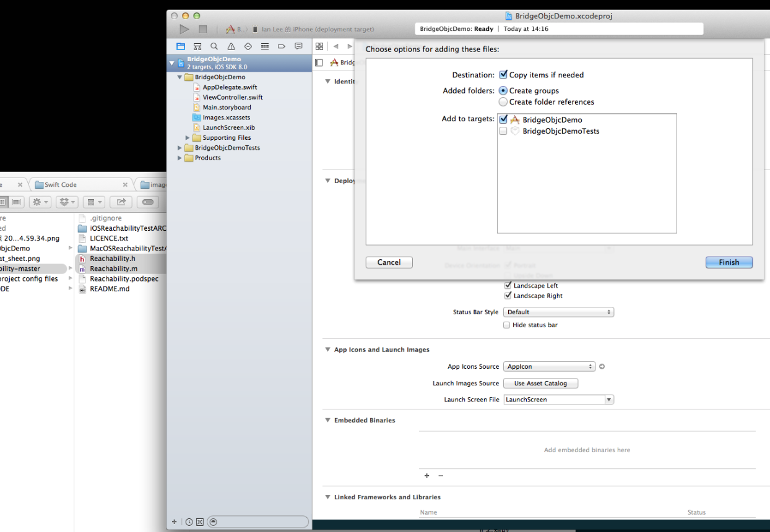The image size is (770, 532).
Task: Open the Report navigator speech bubble icon
Action: [298, 46]
